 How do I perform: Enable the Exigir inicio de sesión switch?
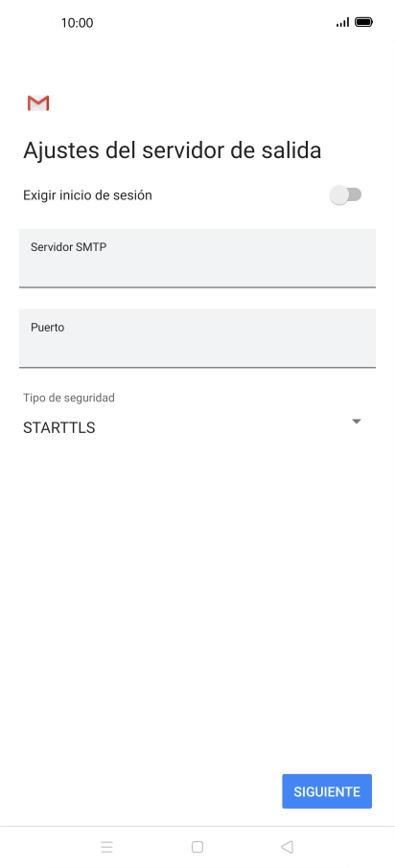346,194
